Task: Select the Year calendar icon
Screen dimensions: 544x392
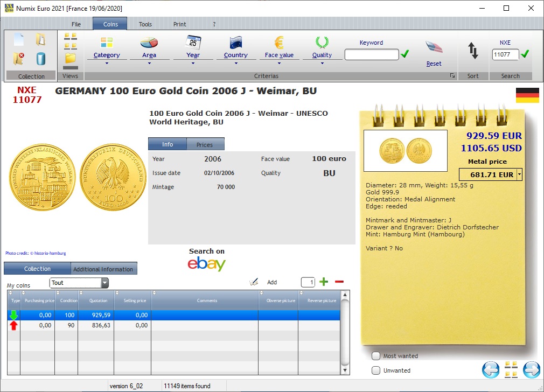Action: click(192, 42)
